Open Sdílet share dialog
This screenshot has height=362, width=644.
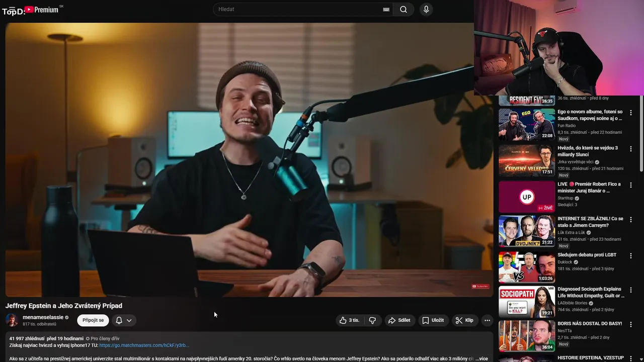[399, 320]
